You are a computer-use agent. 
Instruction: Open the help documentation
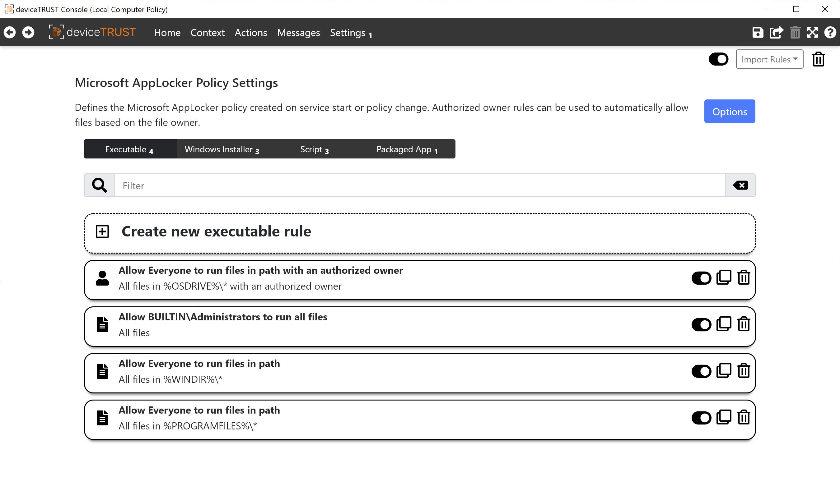click(830, 32)
